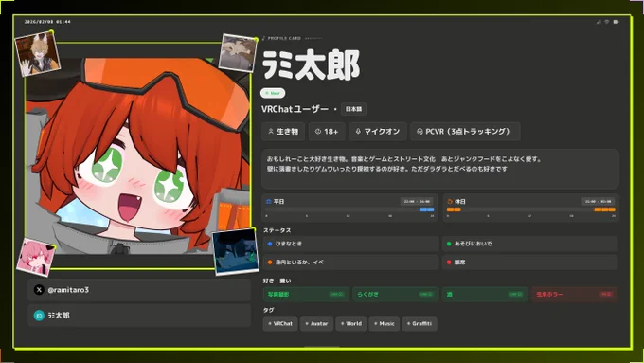
Task: Click the teal round icon beside ラミ太郎 link
Action: [39, 316]
